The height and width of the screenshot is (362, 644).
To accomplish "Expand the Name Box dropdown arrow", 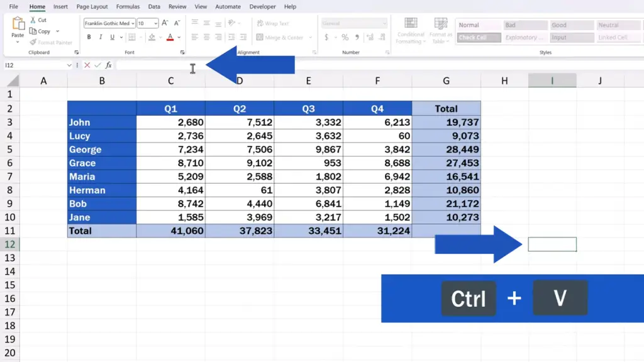I will [x=69, y=65].
